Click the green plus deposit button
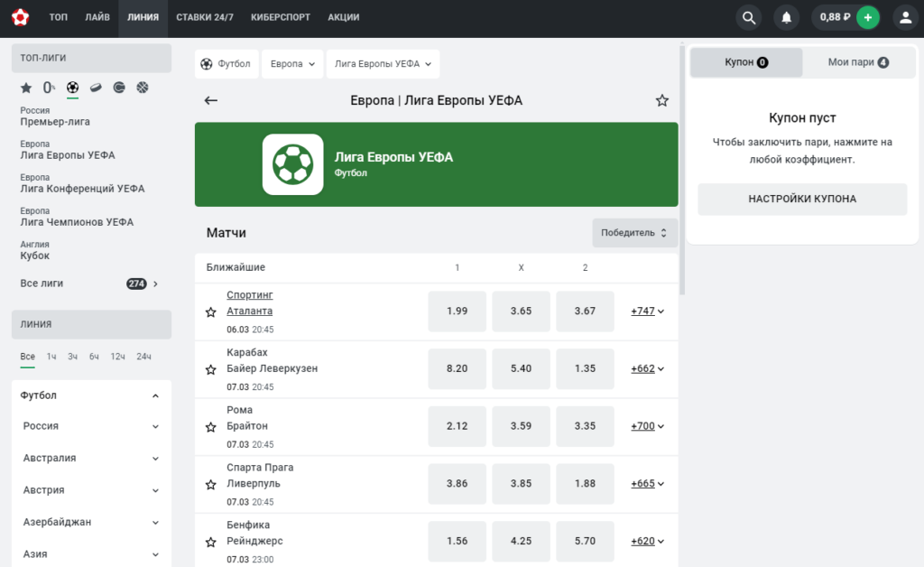 [867, 18]
